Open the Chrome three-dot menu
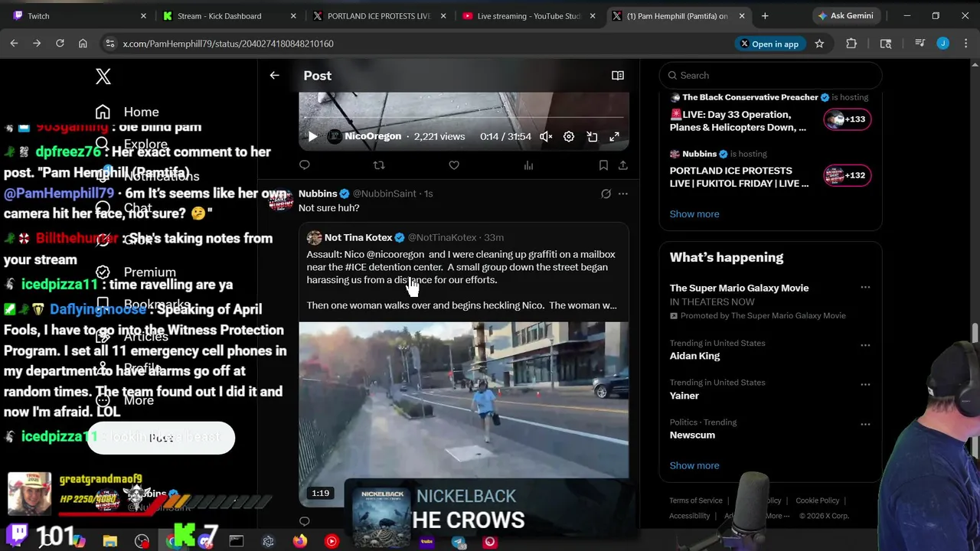Viewport: 980px width, 551px height. pyautogui.click(x=965, y=44)
